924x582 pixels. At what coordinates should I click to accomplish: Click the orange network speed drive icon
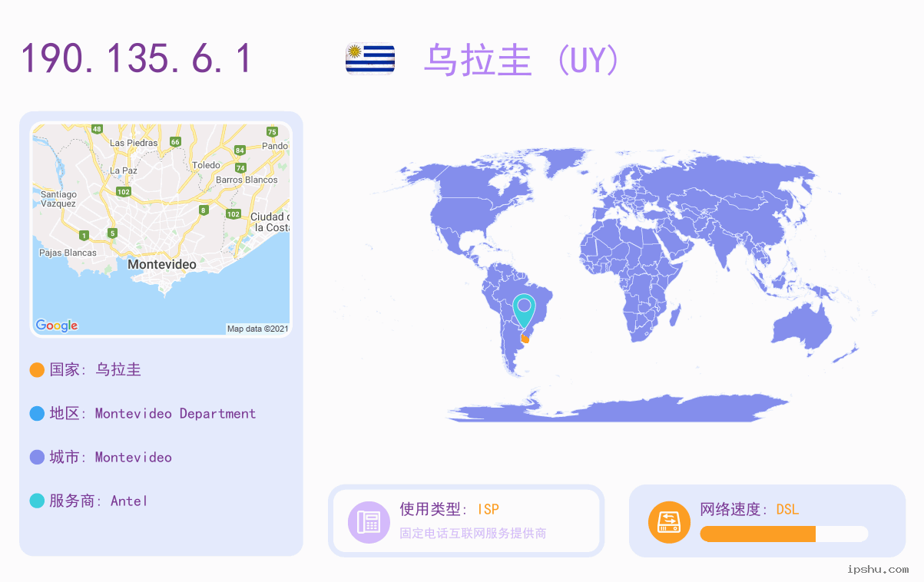point(669,522)
